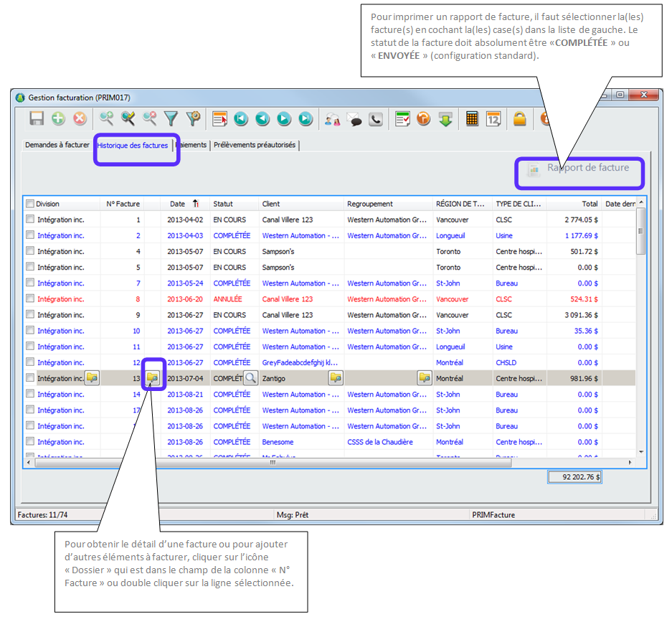Screen dimensions: 672x617
Task: Check the box for invoice number 2
Action: [x=30, y=235]
